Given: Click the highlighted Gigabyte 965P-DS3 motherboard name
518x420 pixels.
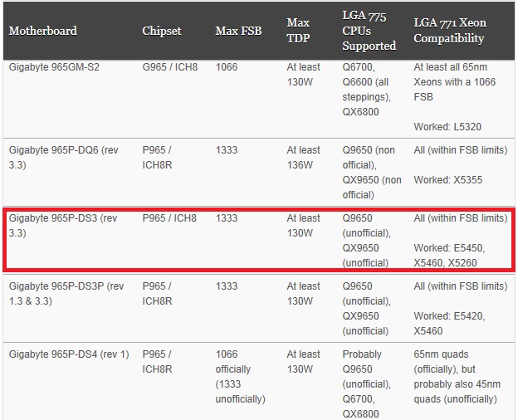Looking at the screenshot, I should pyautogui.click(x=63, y=225).
